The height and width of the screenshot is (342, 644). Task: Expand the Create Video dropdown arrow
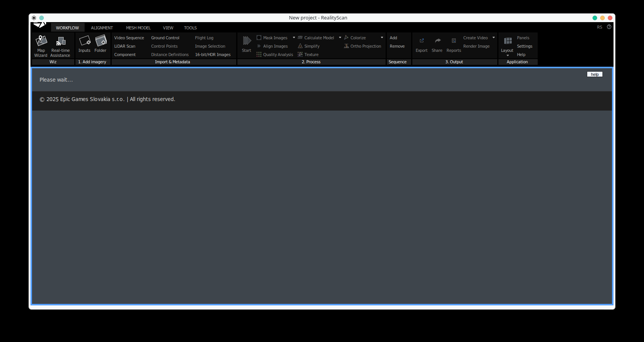point(493,38)
